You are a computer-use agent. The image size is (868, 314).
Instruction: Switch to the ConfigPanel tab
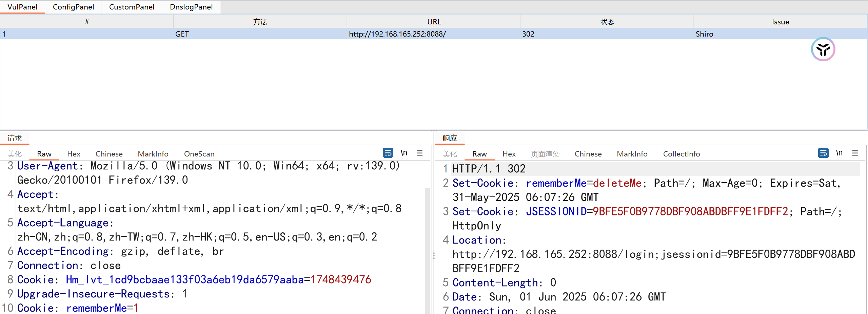coord(73,7)
